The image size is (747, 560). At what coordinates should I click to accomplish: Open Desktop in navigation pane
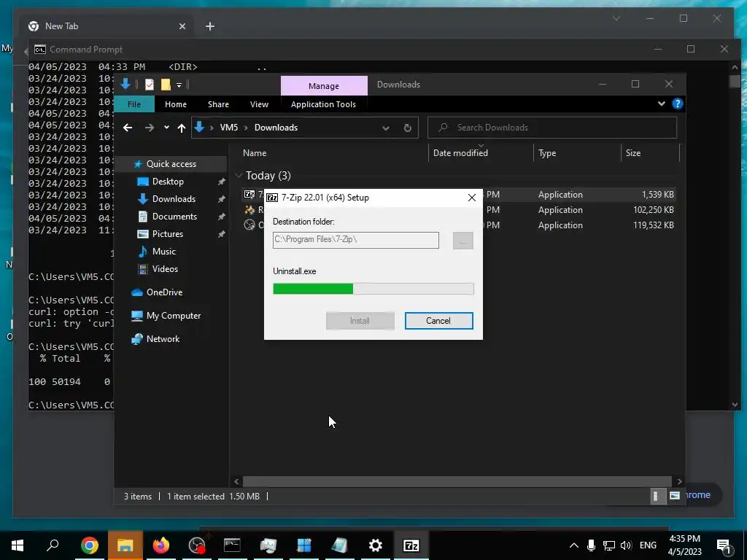pos(168,182)
